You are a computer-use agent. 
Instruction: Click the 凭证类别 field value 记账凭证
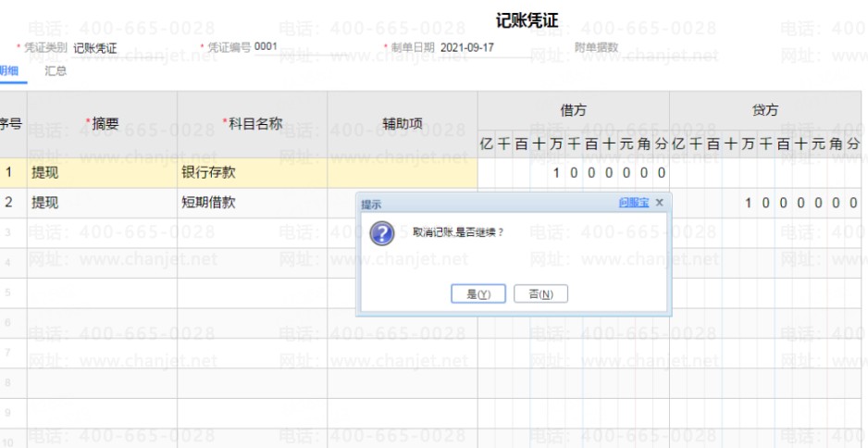click(94, 48)
